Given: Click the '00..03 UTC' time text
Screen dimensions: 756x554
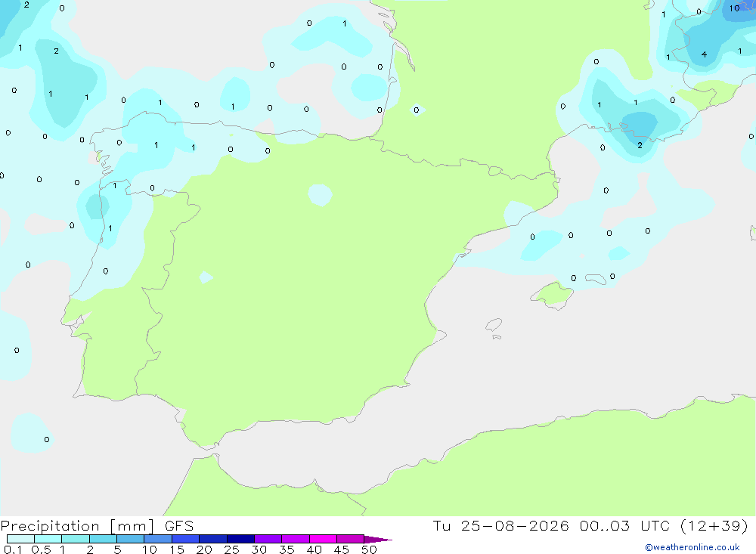Looking at the screenshot, I should click(625, 525).
